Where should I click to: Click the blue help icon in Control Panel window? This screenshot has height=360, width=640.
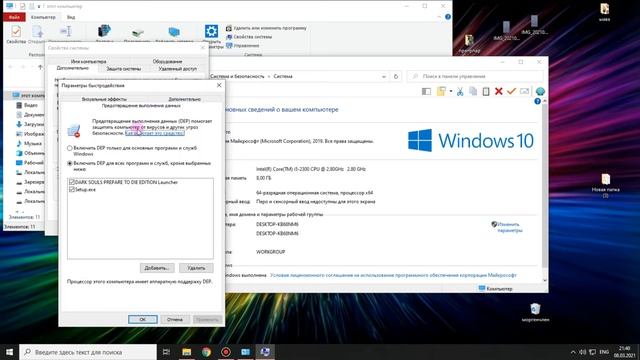tap(537, 101)
